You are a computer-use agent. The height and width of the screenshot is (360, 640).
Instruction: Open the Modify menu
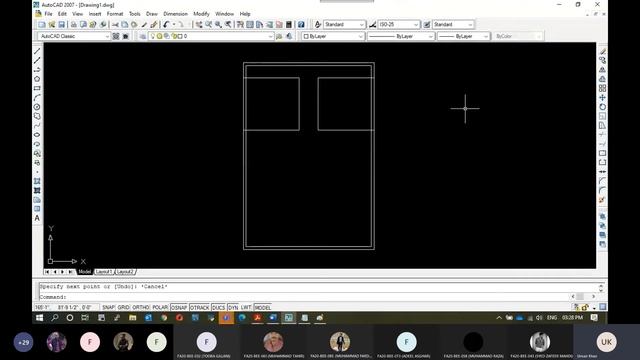click(x=201, y=14)
